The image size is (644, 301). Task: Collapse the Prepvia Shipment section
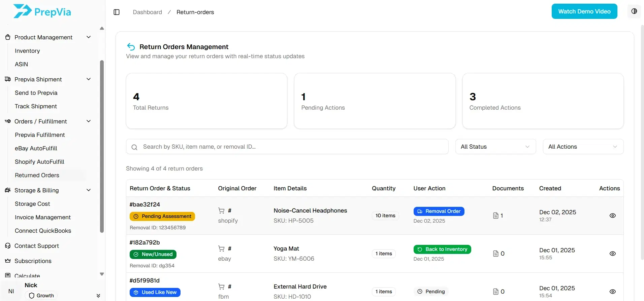pyautogui.click(x=89, y=79)
